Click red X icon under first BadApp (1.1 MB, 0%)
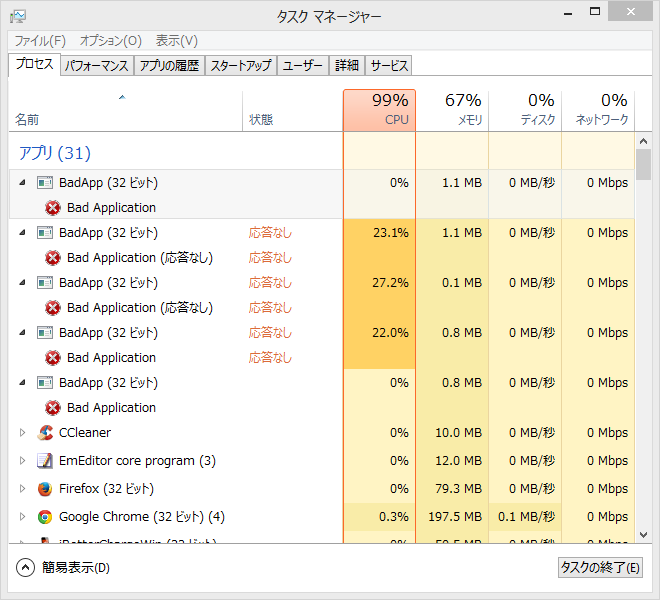This screenshot has height=600, width=660. [x=53, y=208]
